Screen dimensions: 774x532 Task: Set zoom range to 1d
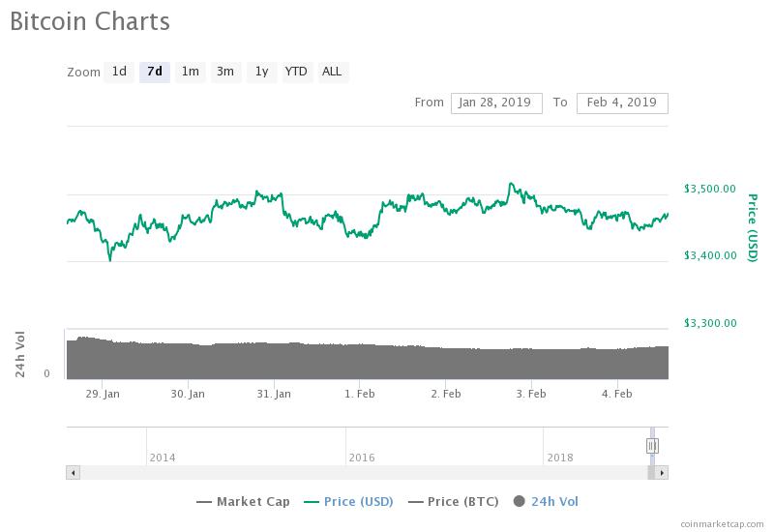pyautogui.click(x=119, y=72)
